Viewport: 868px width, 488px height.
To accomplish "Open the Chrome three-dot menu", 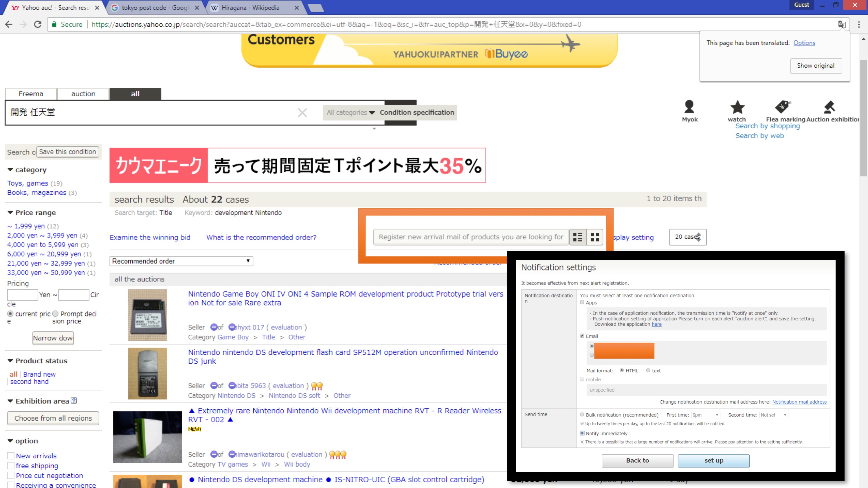I will tap(859, 24).
